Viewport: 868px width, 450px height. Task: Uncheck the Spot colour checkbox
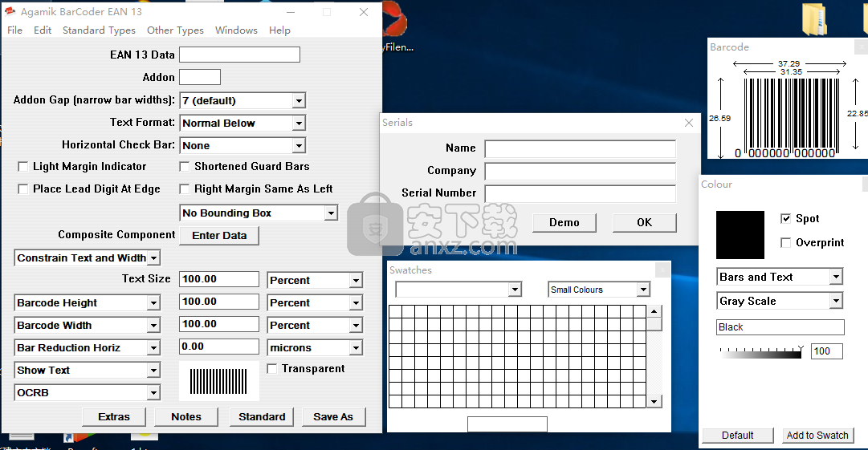tap(785, 218)
